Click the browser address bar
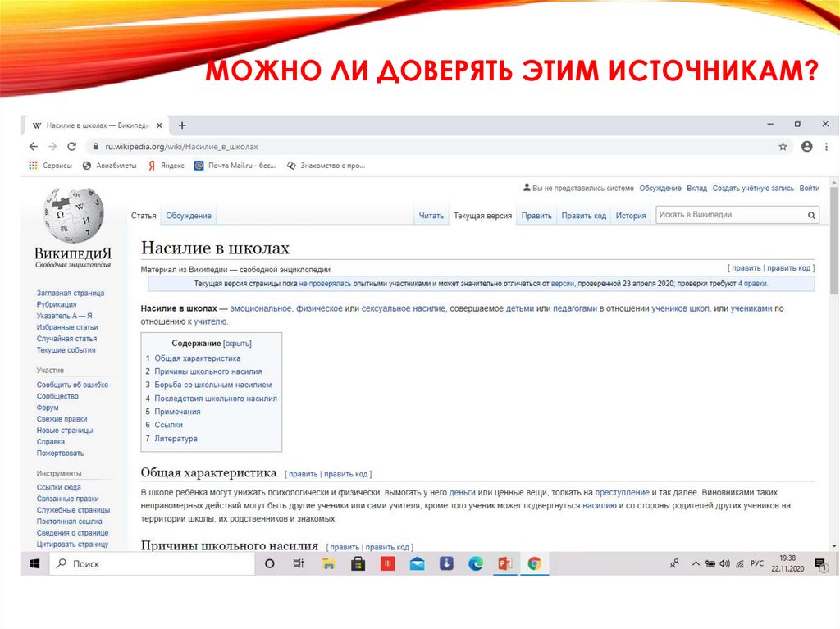Viewport: 840px width, 629px height. [x=436, y=146]
